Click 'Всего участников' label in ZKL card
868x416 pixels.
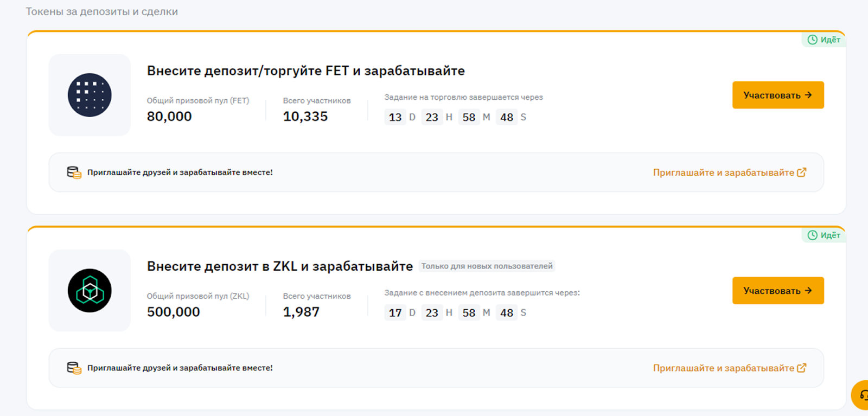317,296
